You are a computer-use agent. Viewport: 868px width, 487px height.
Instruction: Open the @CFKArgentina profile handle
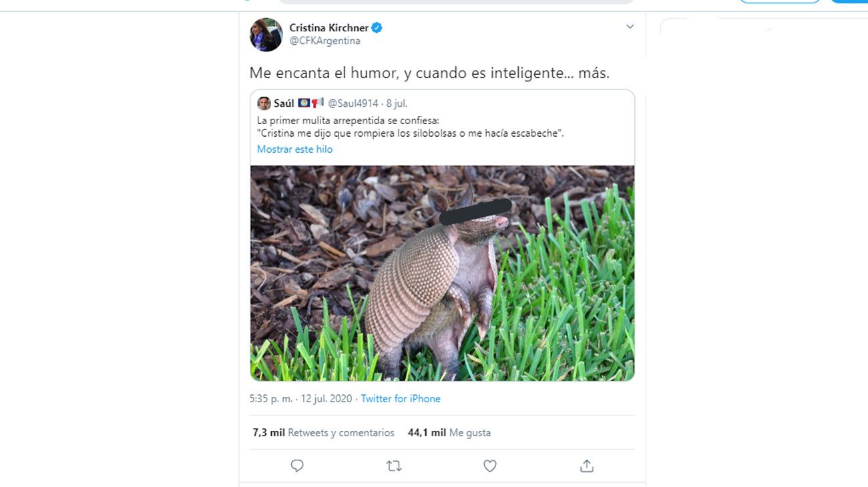(325, 40)
